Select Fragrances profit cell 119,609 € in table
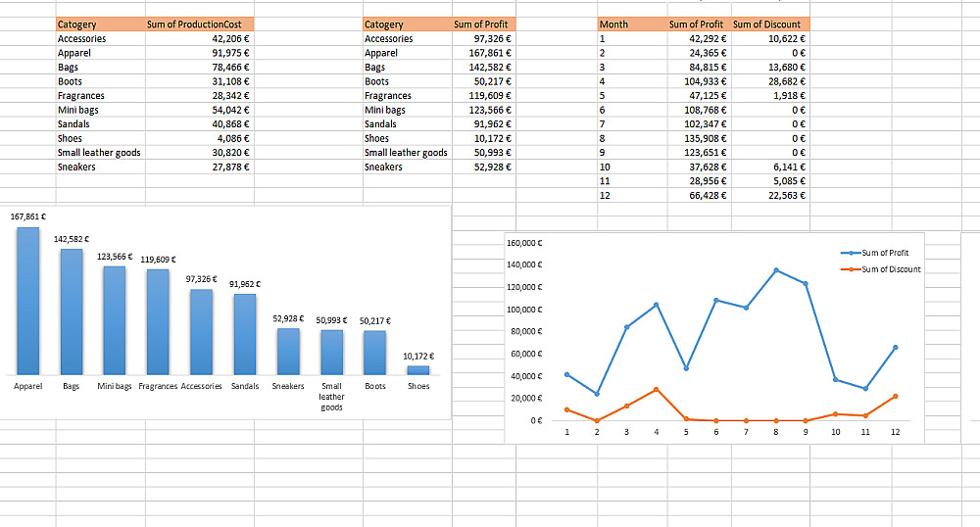The width and height of the screenshot is (980, 527). click(x=484, y=96)
